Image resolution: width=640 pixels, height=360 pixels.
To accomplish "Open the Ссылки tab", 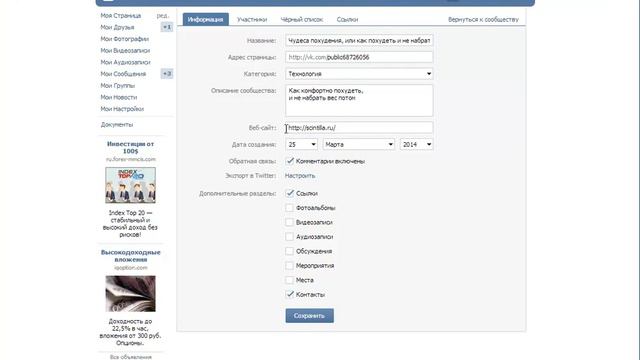I will coord(347,19).
